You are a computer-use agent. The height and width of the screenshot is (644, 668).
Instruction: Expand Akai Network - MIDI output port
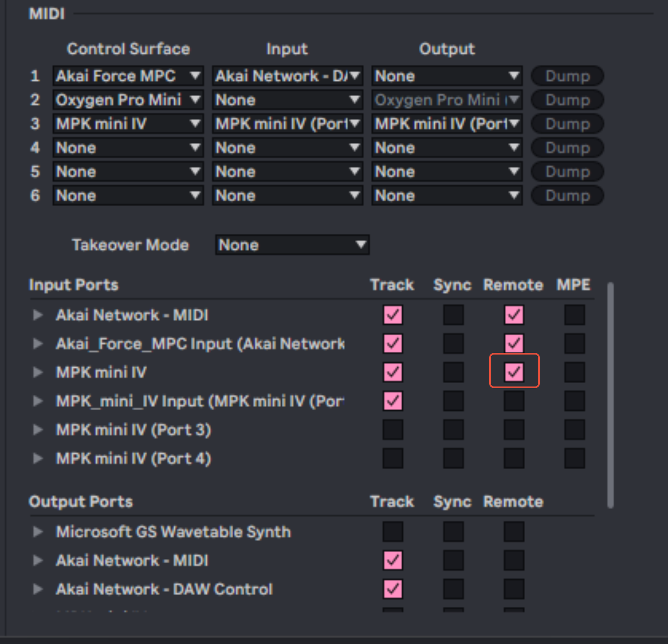(38, 560)
